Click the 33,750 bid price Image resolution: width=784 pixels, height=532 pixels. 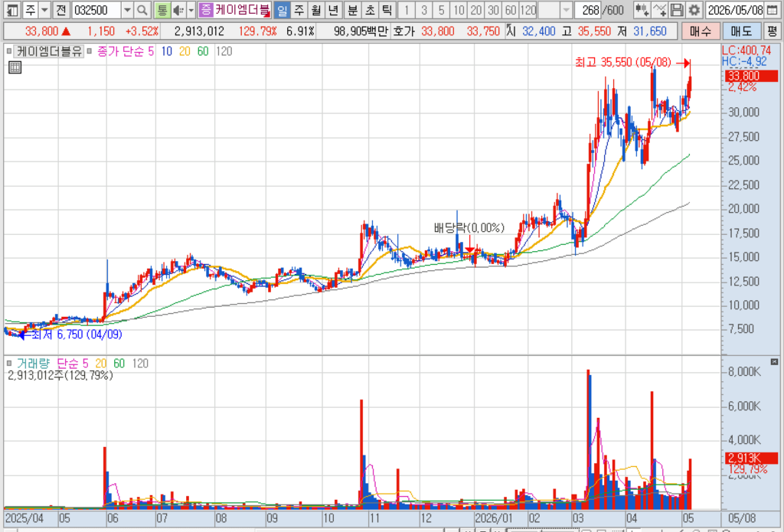(483, 31)
